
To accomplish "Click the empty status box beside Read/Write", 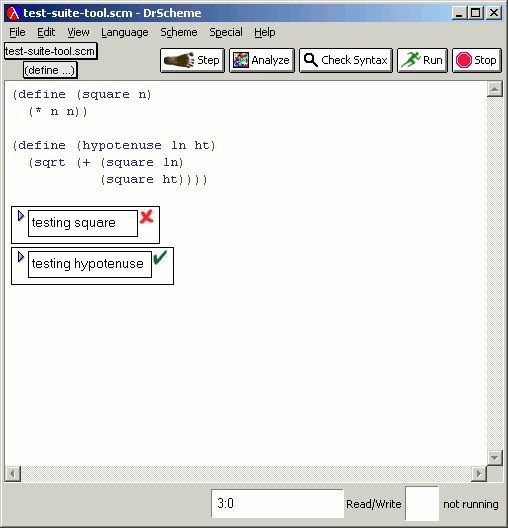I will (422, 503).
